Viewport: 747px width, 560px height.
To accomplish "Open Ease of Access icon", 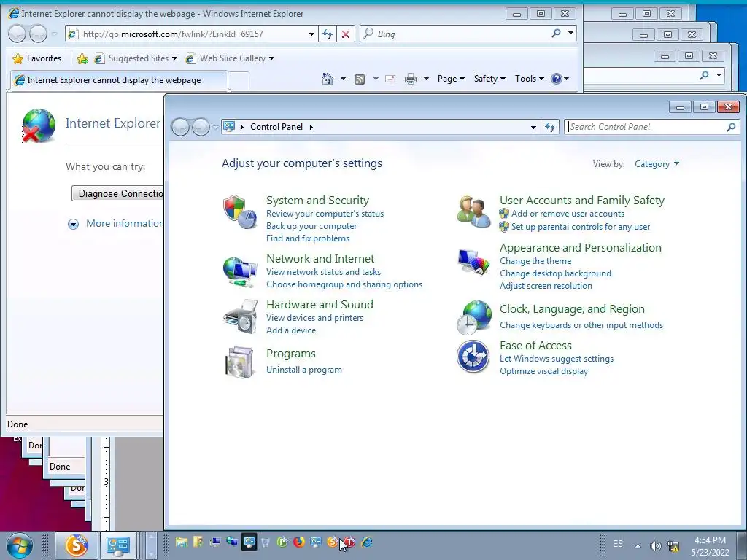I will 473,356.
